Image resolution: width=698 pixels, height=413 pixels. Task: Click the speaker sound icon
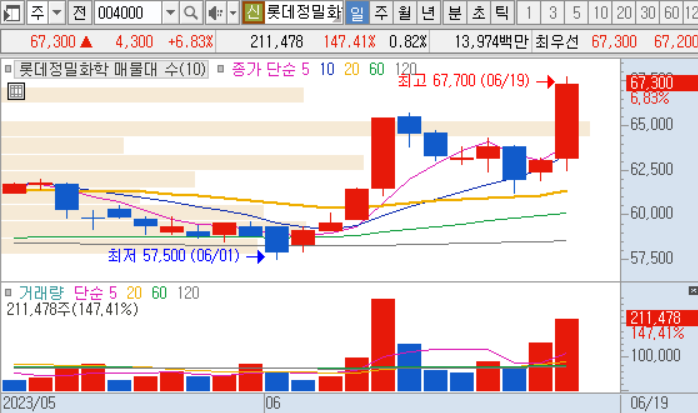(x=216, y=12)
